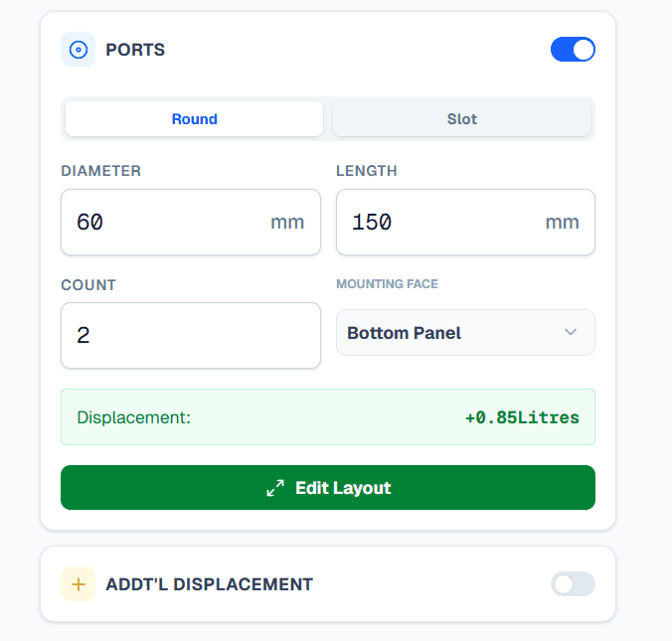672x641 pixels.
Task: Click the mm unit in Diameter field
Action: 287,223
